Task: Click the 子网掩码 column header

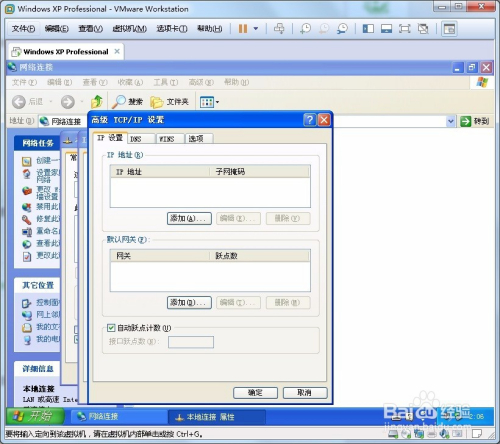Action: (x=259, y=172)
